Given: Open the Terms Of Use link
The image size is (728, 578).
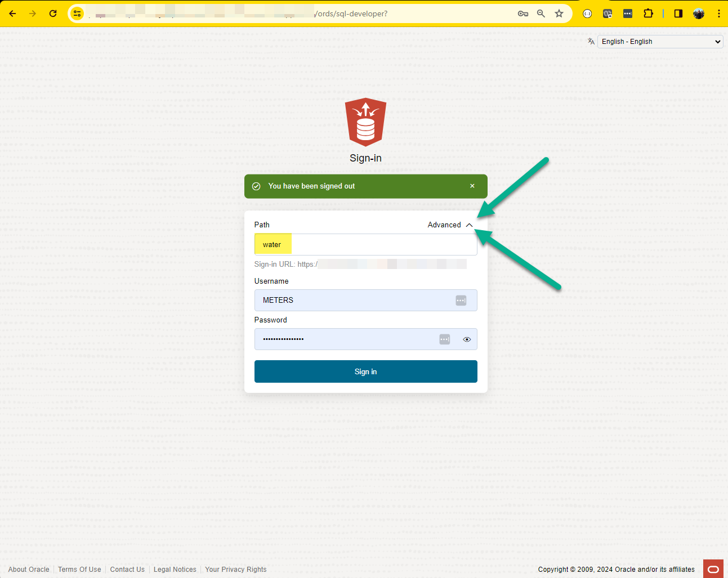Looking at the screenshot, I should [79, 570].
